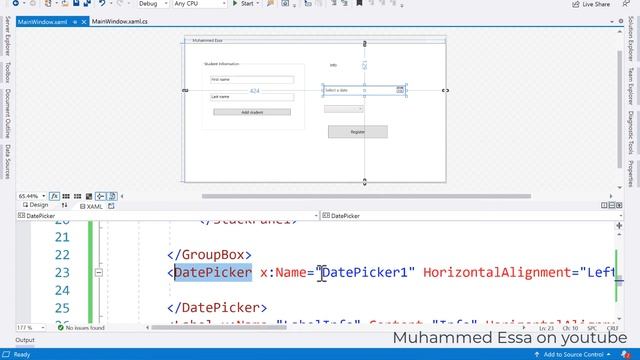Open the Server Explorer side tab
The image size is (640, 360).
[7, 36]
